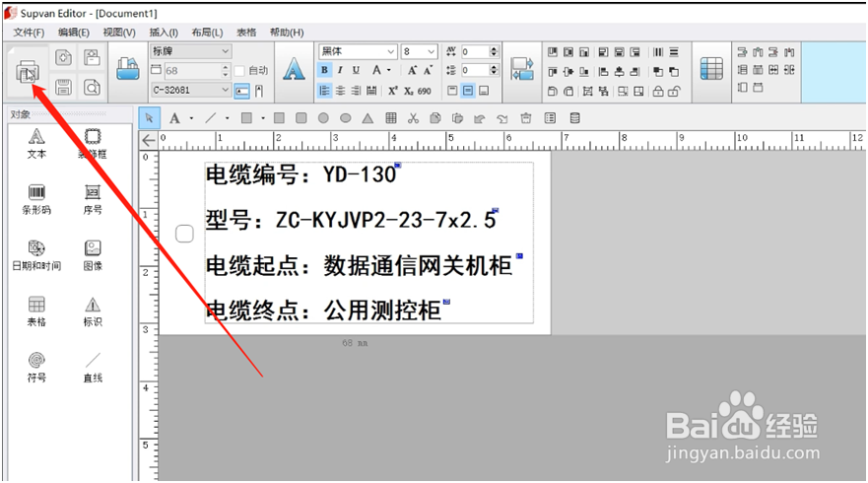This screenshot has width=868, height=483.
Task: Toggle Bold formatting
Action: click(x=324, y=70)
